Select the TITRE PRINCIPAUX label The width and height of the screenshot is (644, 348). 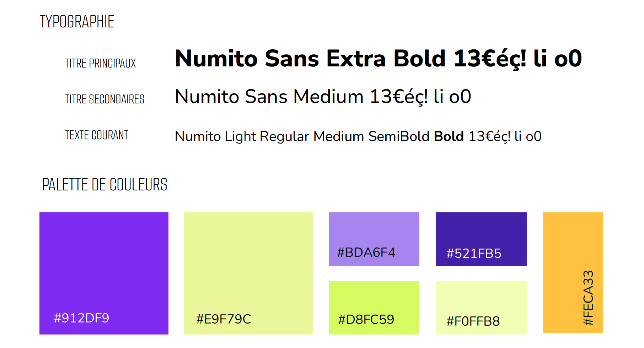click(101, 63)
